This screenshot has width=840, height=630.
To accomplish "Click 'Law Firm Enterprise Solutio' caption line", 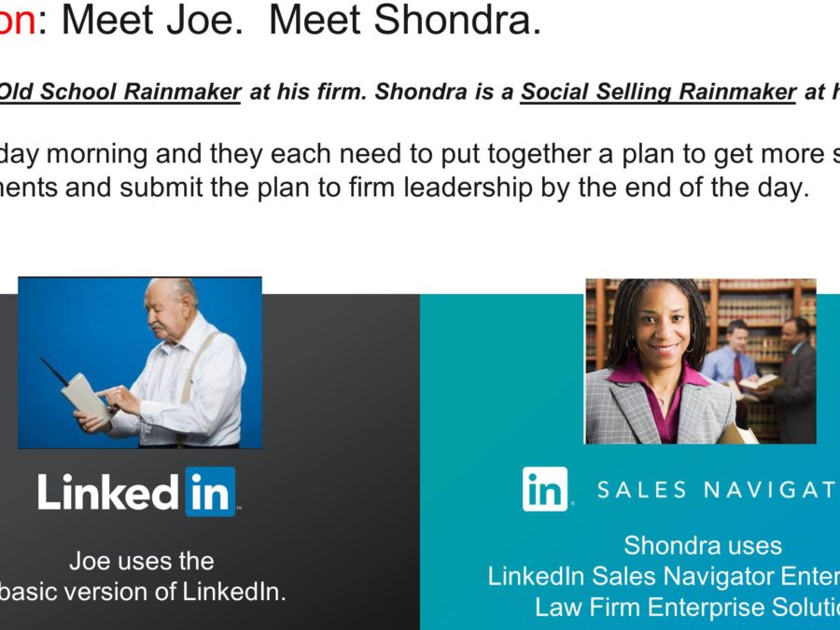I will tap(687, 607).
